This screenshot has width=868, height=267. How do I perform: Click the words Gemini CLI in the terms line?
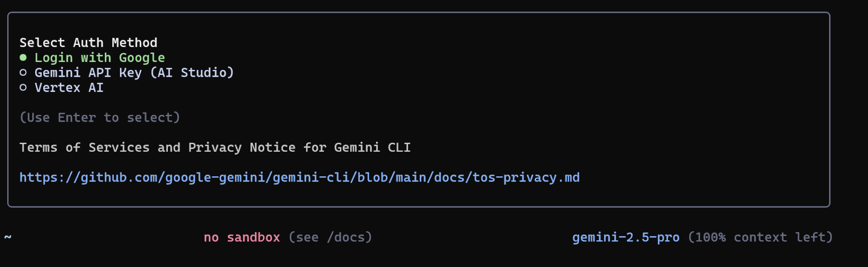pyautogui.click(x=372, y=147)
